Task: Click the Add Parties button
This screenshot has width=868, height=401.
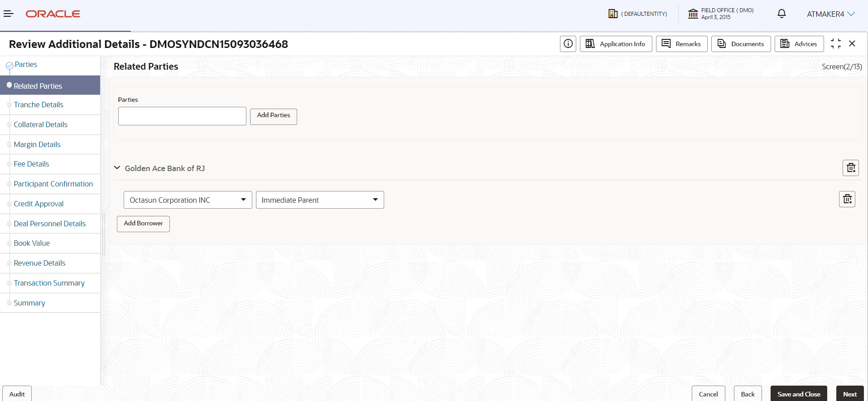Action: click(x=274, y=116)
